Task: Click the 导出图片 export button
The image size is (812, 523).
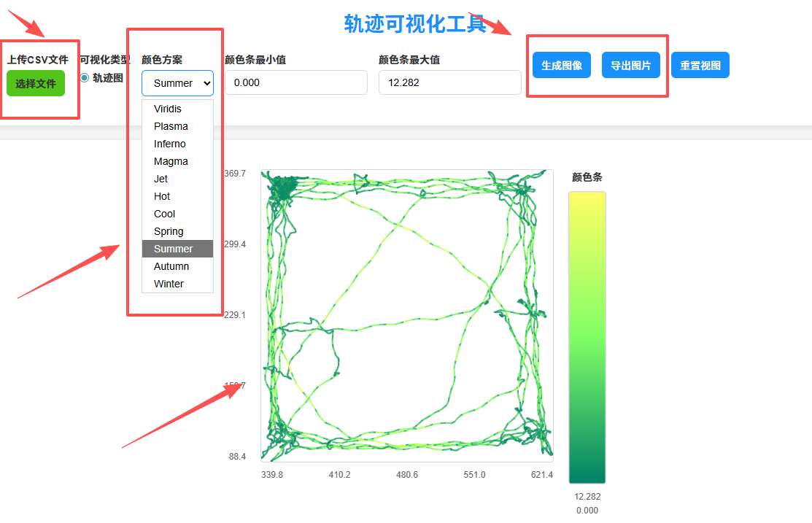Action: (x=630, y=65)
